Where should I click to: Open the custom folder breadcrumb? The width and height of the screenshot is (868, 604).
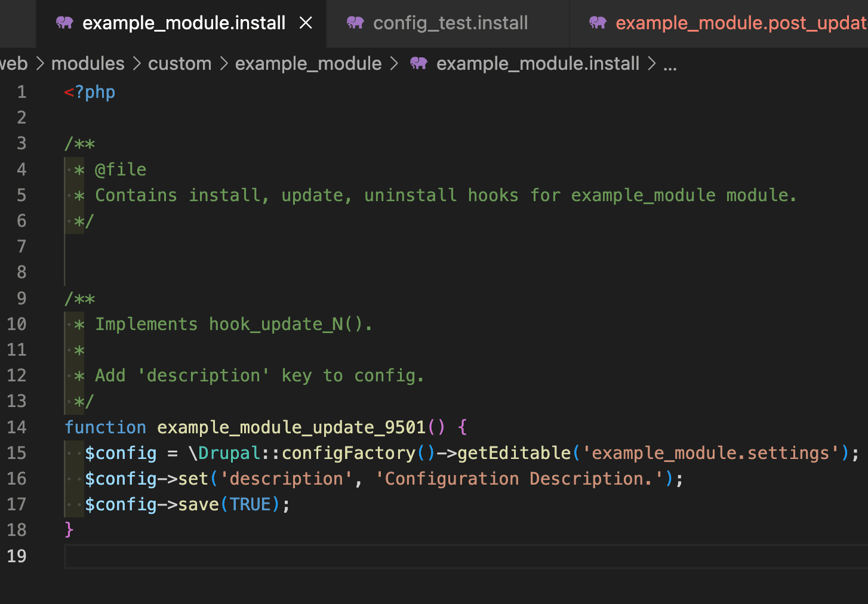180,63
